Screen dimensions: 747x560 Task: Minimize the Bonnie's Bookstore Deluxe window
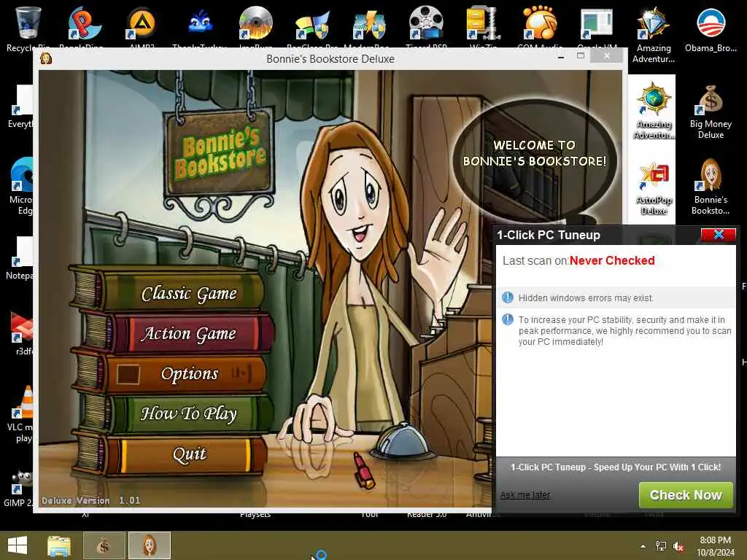pyautogui.click(x=561, y=57)
